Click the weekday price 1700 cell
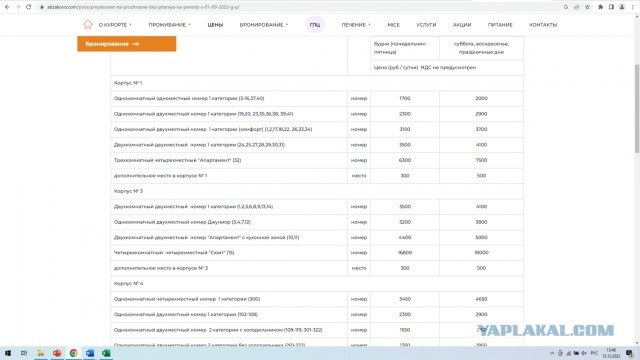The image size is (640, 360). [x=405, y=98]
